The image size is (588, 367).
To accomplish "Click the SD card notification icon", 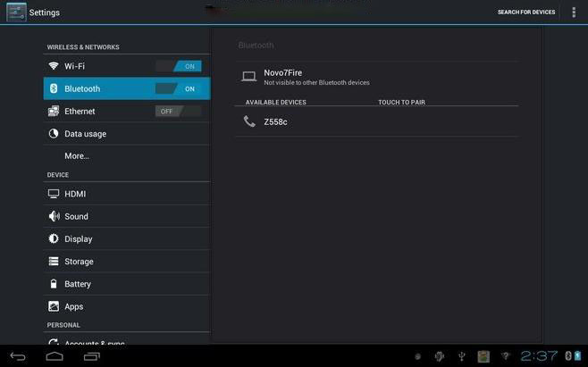I will 483,356.
